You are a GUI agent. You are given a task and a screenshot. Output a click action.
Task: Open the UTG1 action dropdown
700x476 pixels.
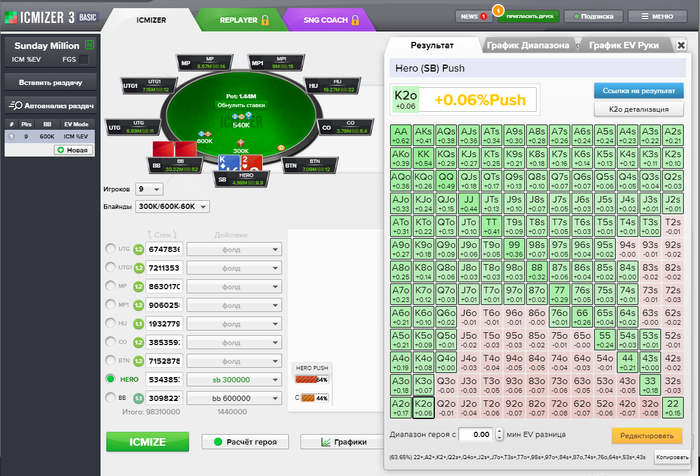(x=234, y=268)
